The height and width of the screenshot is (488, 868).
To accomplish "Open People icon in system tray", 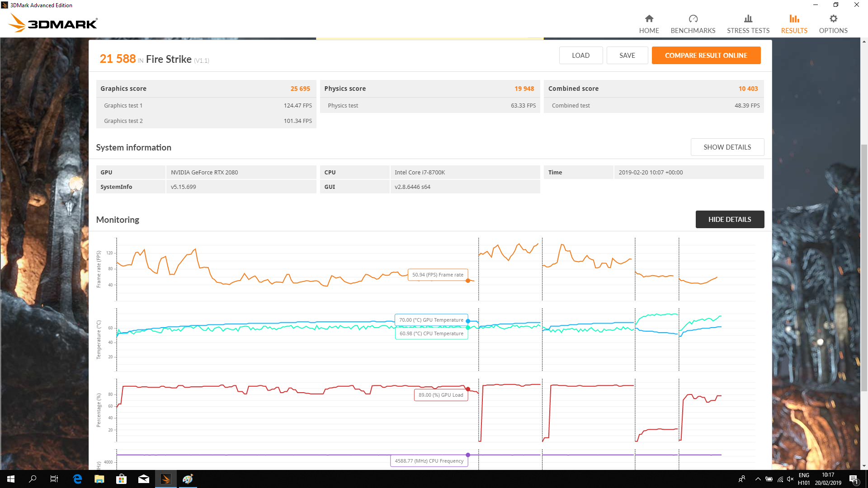I will [x=742, y=479].
